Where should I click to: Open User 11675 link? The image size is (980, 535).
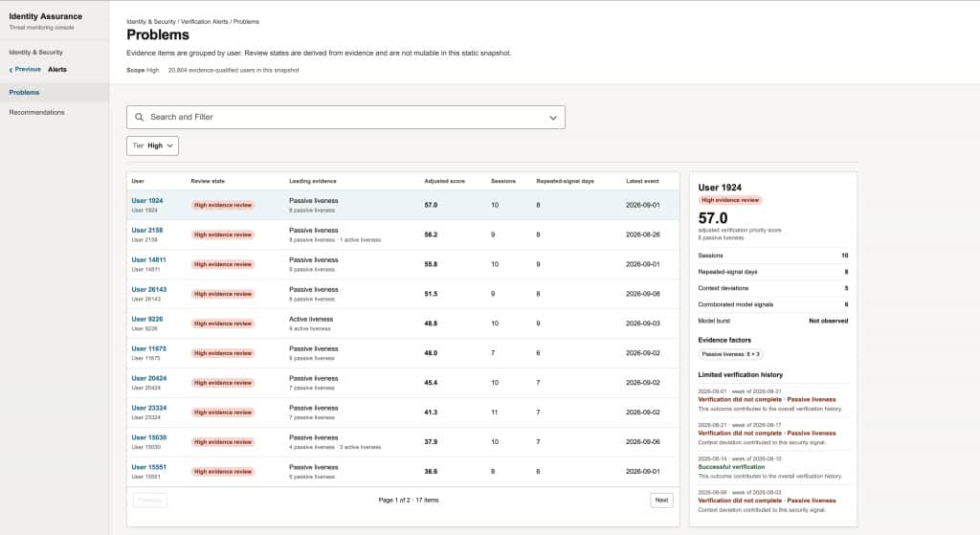coord(148,348)
